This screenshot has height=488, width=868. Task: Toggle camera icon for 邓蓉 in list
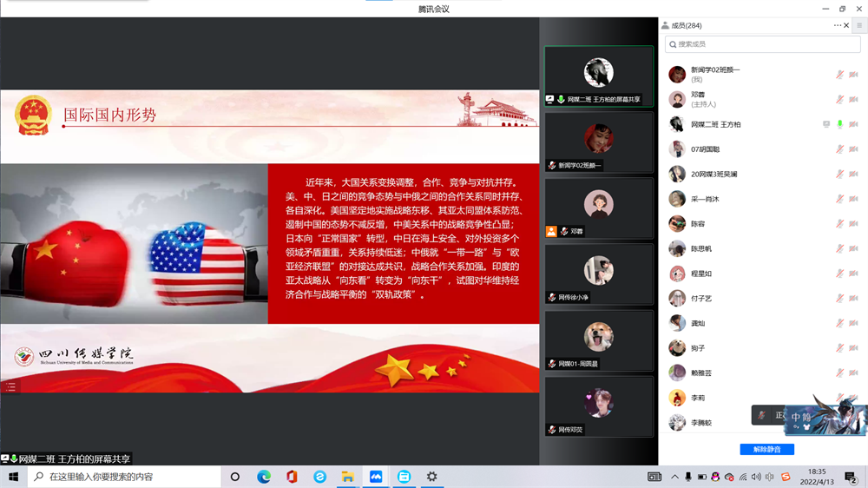point(853,99)
